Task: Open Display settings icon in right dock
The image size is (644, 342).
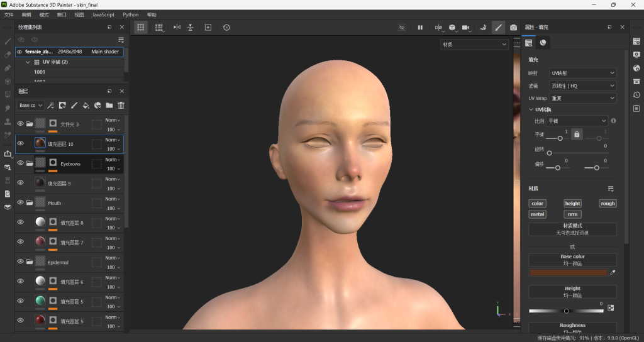Action: coord(636,55)
